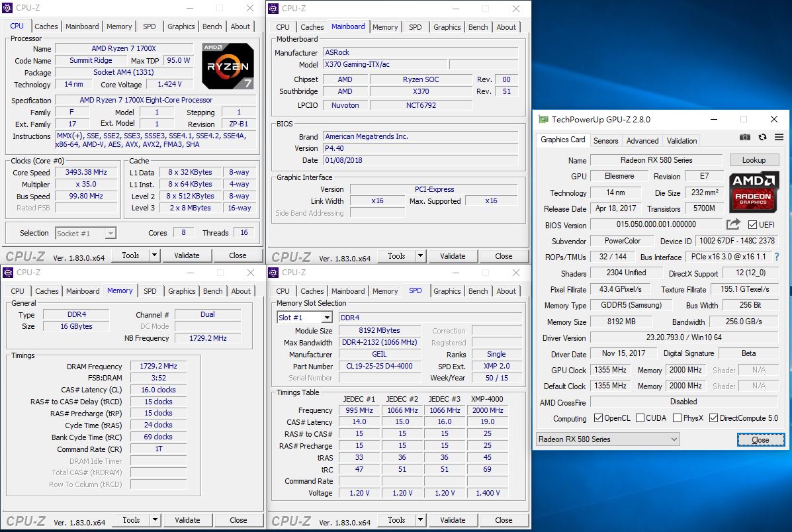Click the XMP-4000 Frequency 2000 MHz cell
Image resolution: width=792 pixels, height=532 pixels.
click(x=488, y=410)
